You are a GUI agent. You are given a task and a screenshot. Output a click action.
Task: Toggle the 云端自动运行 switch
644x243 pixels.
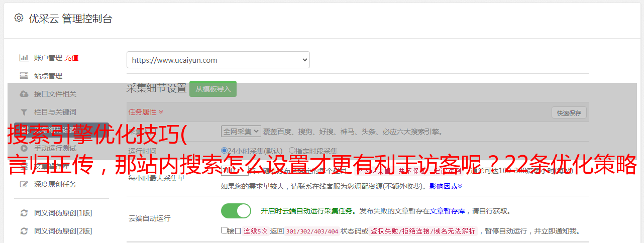coord(236,211)
